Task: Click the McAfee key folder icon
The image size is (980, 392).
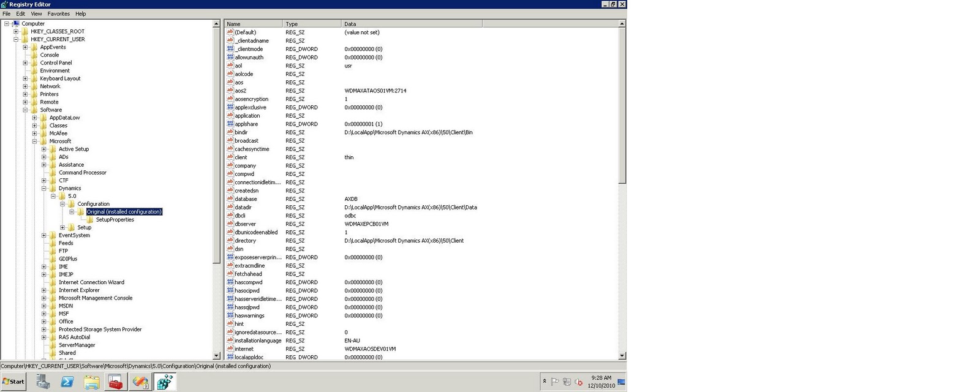Action: tap(43, 134)
